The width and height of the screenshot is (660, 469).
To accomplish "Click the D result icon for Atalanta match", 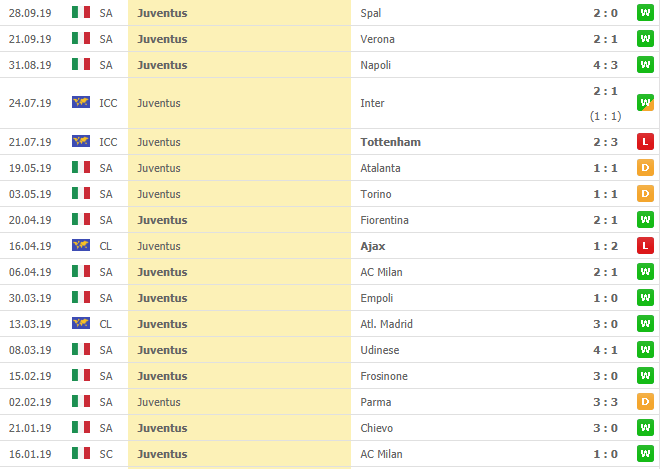I will [645, 168].
